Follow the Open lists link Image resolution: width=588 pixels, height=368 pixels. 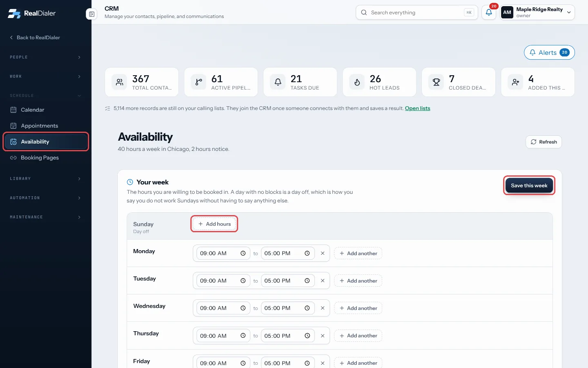tap(417, 108)
